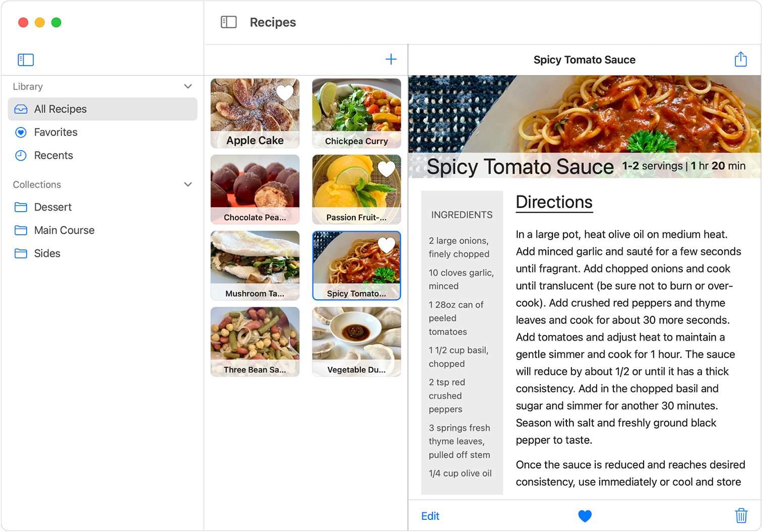Click the trash icon to delete recipe

point(741,515)
